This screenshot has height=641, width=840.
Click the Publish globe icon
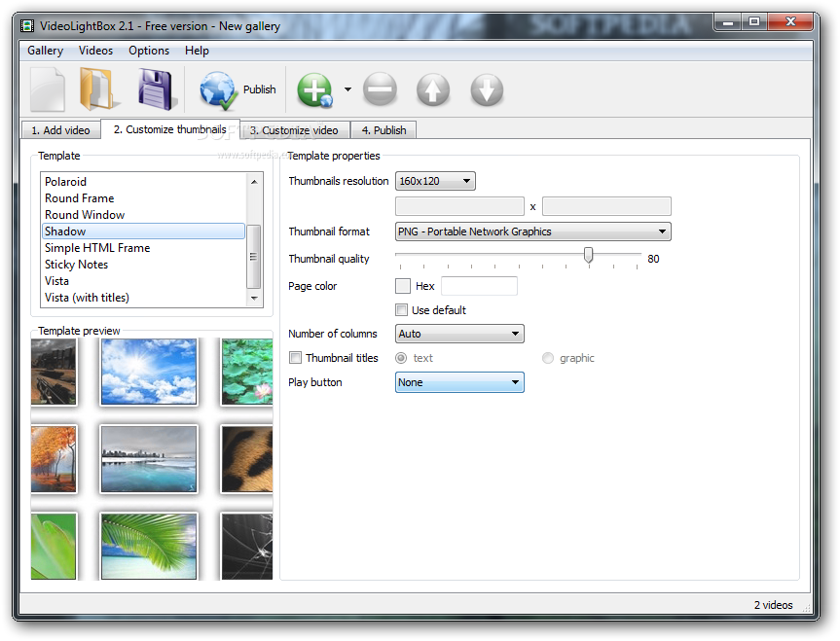click(218, 89)
